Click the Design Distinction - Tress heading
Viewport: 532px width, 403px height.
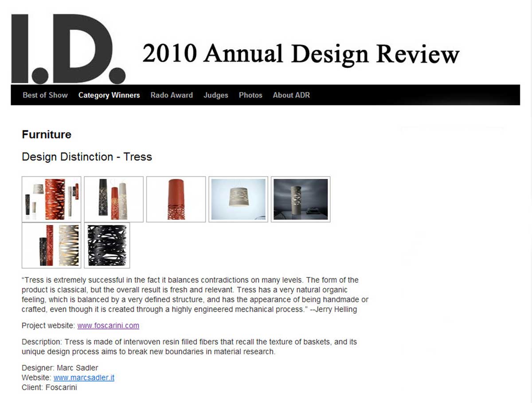(87, 157)
